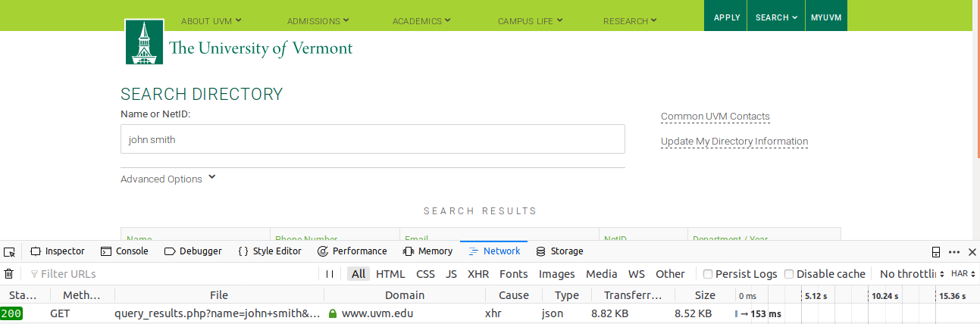Clear network log with trash icon
980x324 pixels.
click(9, 274)
